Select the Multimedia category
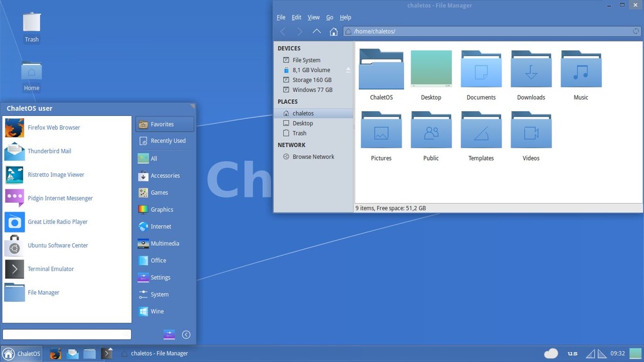The width and height of the screenshot is (644, 362). (x=165, y=243)
